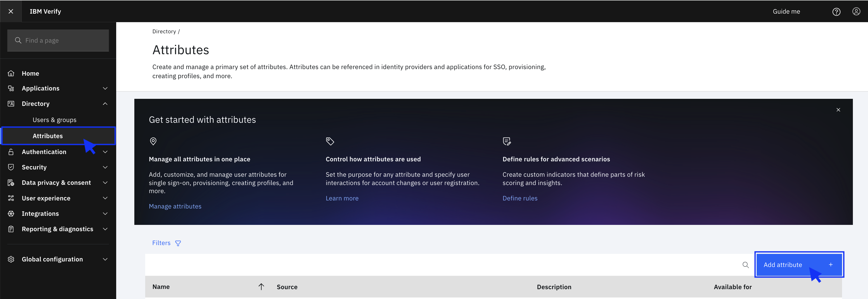
Task: Click the location pin icon above Manage all attributes
Action: pos(153,141)
